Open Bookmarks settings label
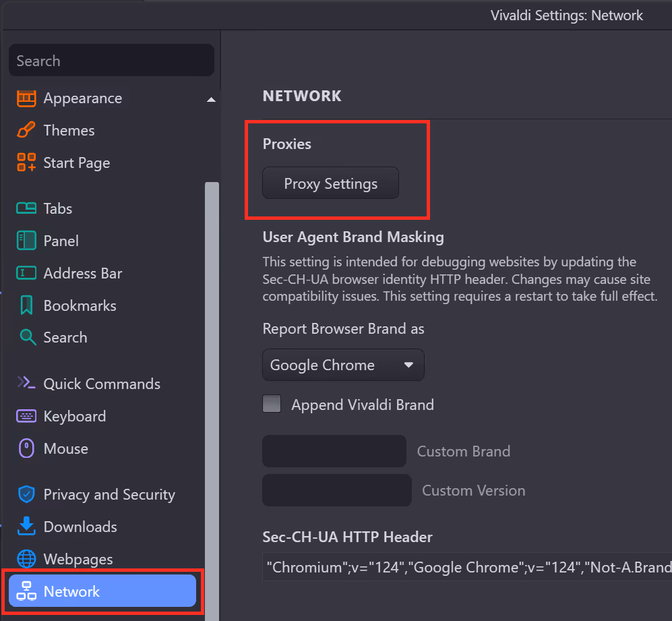The height and width of the screenshot is (621, 672). pyautogui.click(x=80, y=306)
